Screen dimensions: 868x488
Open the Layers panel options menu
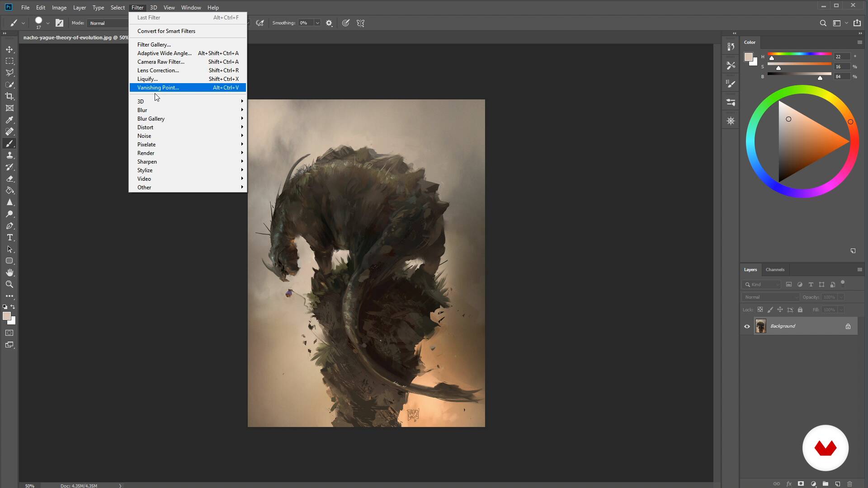[859, 270]
